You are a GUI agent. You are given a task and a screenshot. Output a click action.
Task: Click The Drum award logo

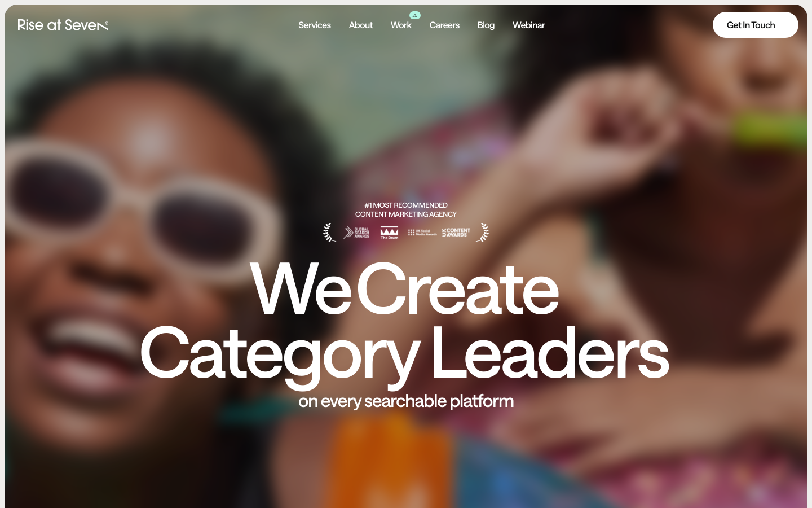point(389,233)
